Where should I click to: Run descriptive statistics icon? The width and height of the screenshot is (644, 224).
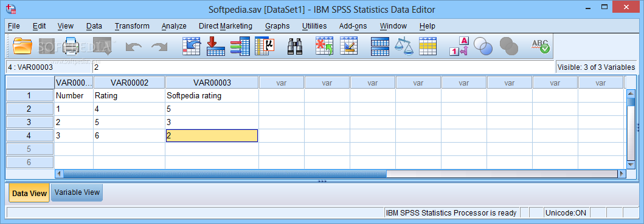265,46
